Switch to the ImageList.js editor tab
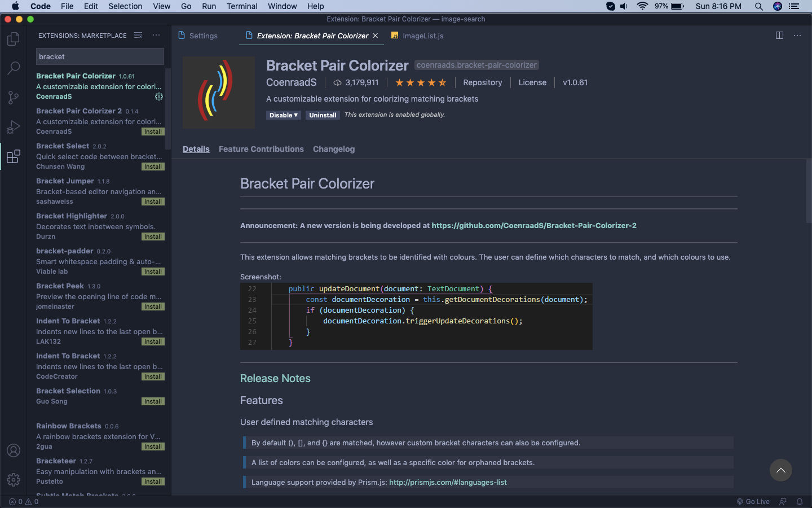Viewport: 812px width, 508px height. pyautogui.click(x=417, y=36)
